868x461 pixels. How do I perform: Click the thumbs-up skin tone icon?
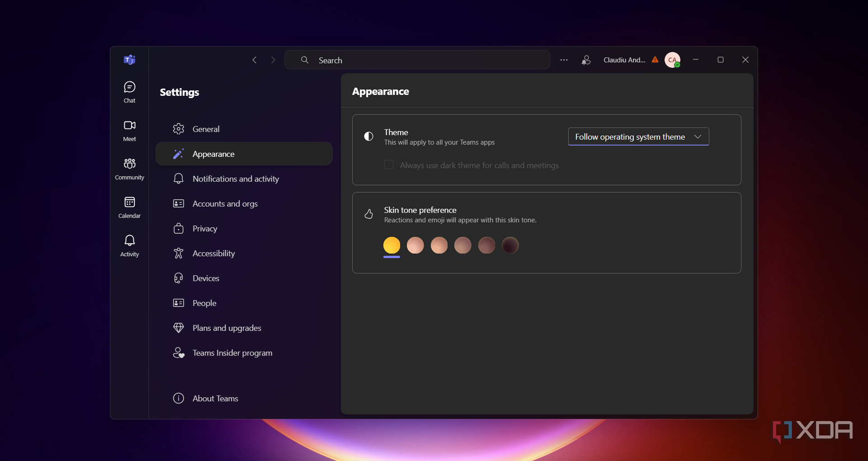(x=369, y=214)
